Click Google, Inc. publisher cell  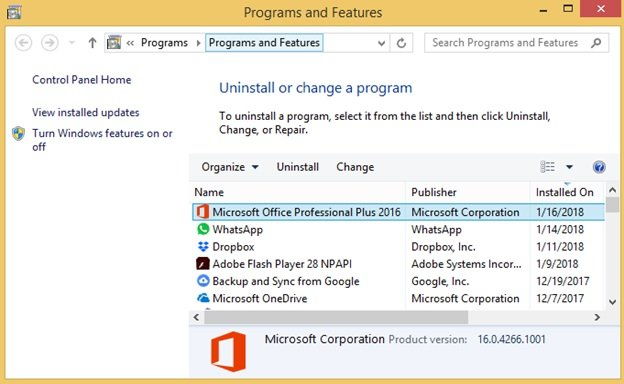pos(440,281)
